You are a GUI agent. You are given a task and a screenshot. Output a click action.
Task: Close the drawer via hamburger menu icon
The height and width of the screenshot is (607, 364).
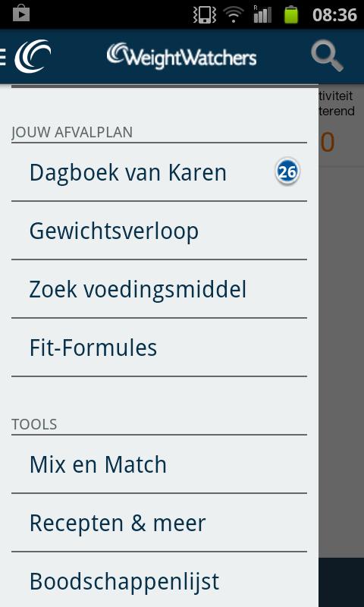tap(3, 58)
